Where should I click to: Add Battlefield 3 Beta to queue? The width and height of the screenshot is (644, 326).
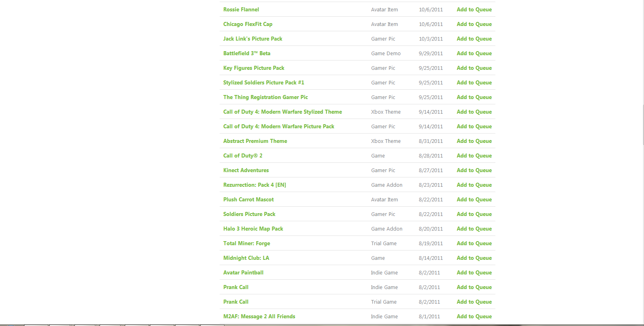(474, 53)
